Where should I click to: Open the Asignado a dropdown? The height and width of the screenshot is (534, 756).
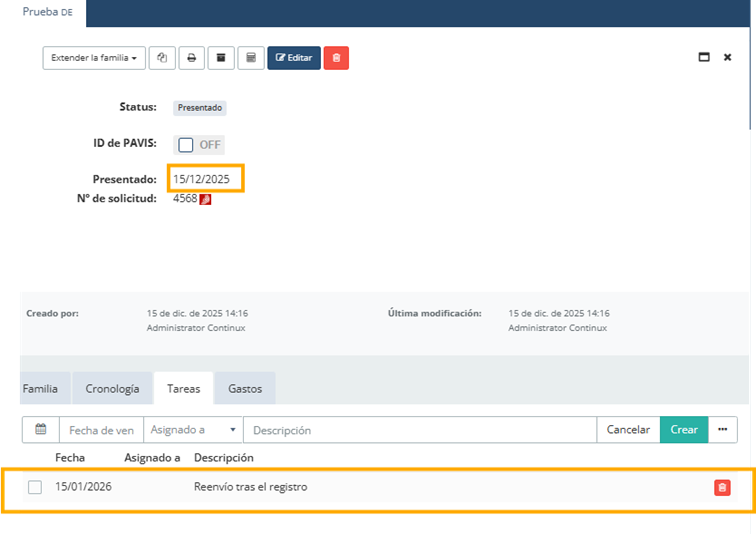pyautogui.click(x=193, y=429)
